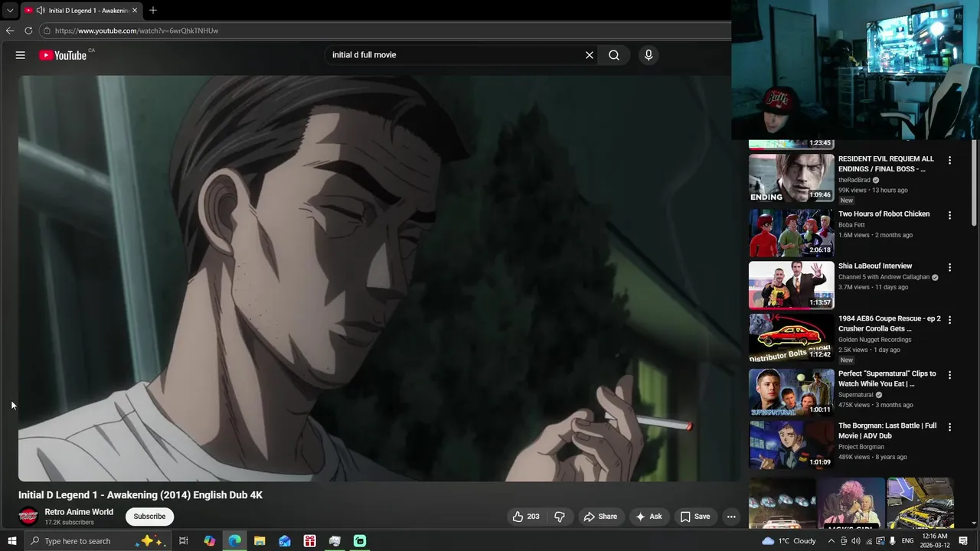Image resolution: width=980 pixels, height=551 pixels.
Task: Open Retro Anime World channel avatar
Action: coord(28,517)
